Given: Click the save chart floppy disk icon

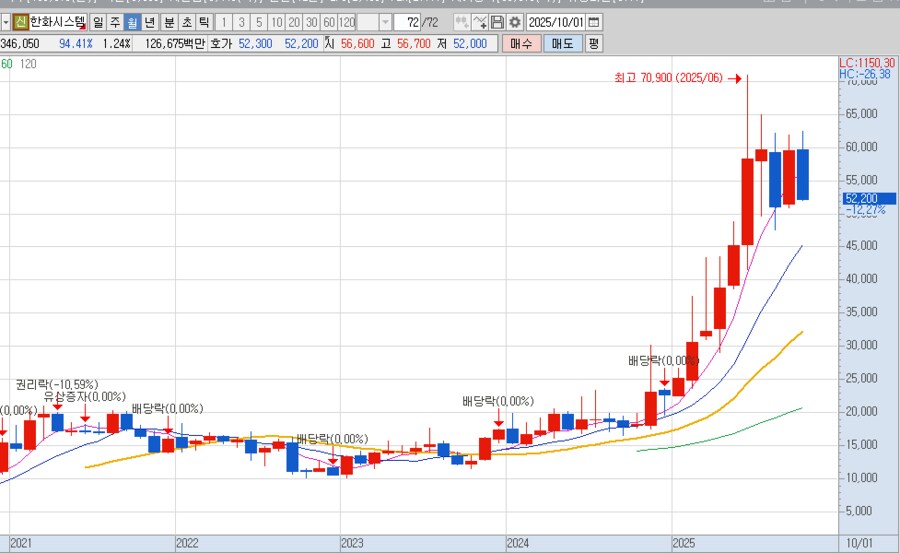Looking at the screenshot, I should point(497,22).
